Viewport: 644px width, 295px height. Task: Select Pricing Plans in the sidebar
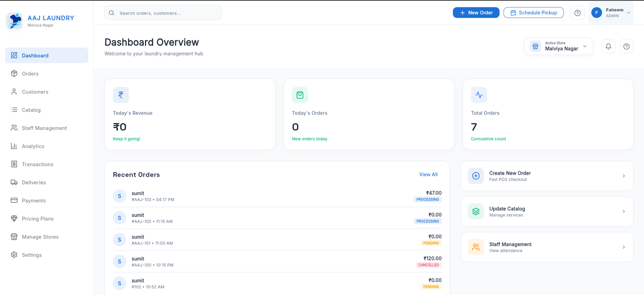tap(47, 219)
